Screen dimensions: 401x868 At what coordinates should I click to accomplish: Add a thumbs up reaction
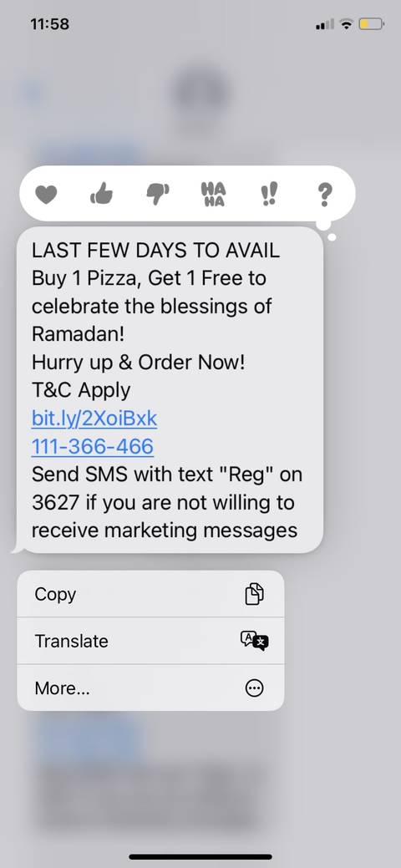[x=101, y=194]
